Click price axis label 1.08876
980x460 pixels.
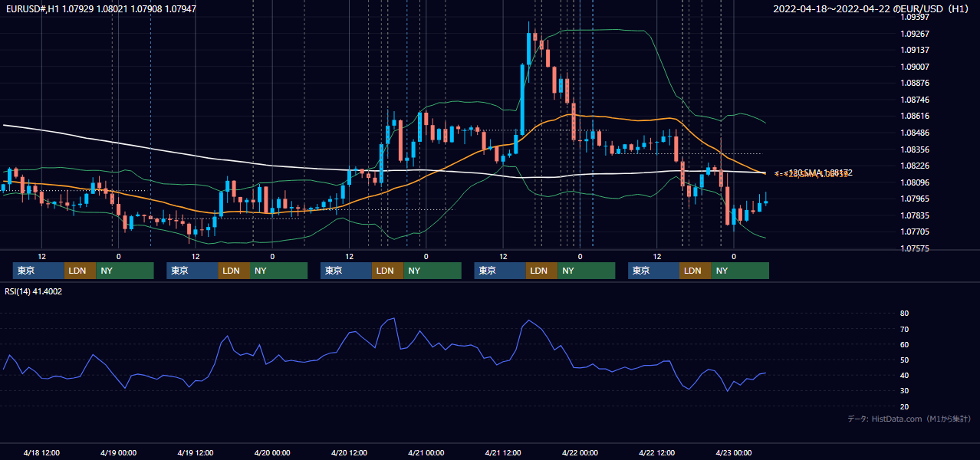915,83
